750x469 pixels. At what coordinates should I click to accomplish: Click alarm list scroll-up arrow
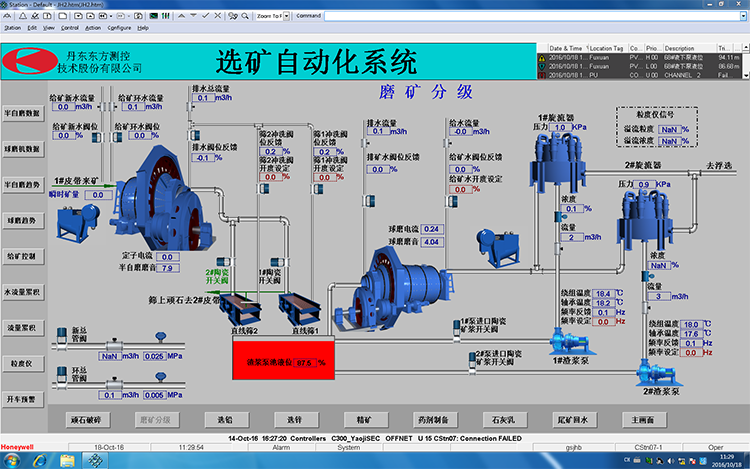tap(745, 47)
